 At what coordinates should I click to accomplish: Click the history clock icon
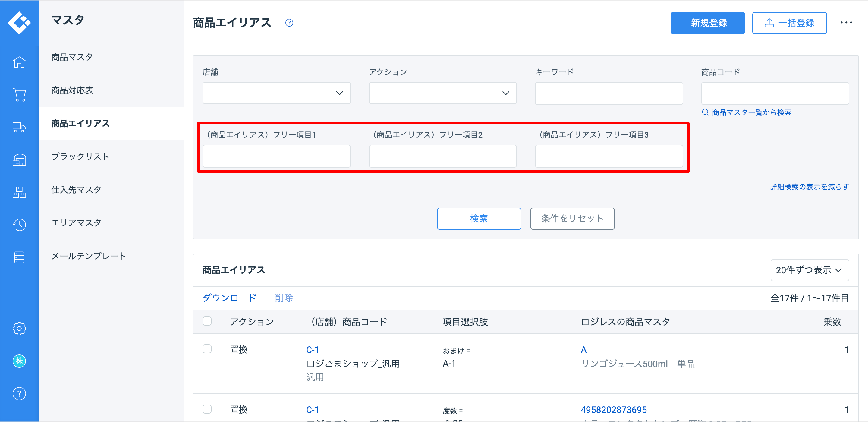[x=19, y=225]
